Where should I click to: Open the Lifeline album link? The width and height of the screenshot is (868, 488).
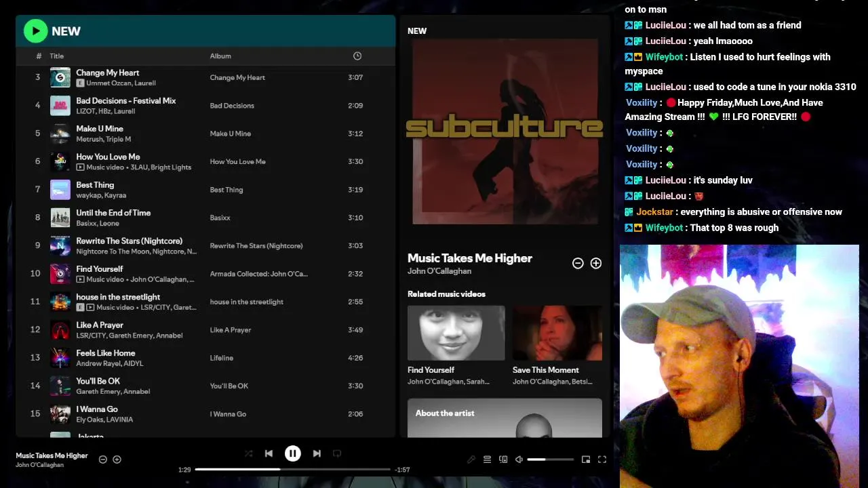coord(222,358)
